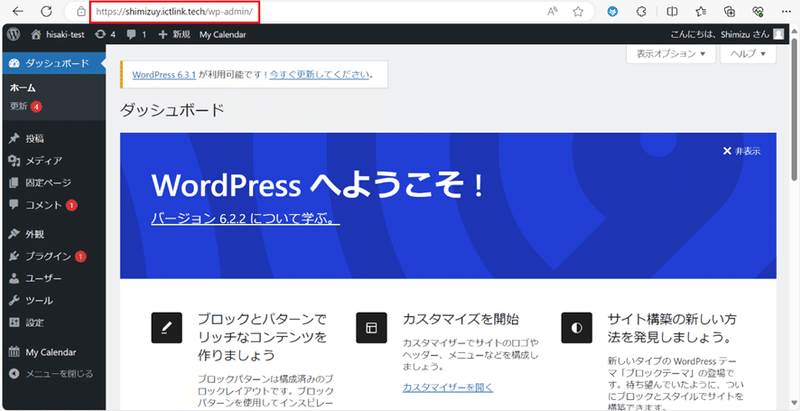
Task: Open the 固定ページ pages menu
Action: pyautogui.click(x=54, y=183)
